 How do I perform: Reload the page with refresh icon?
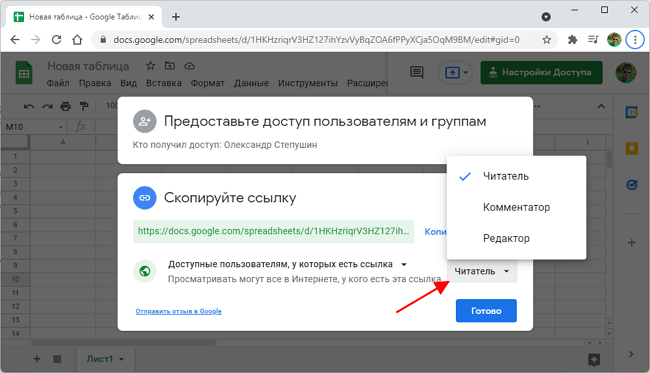click(56, 40)
